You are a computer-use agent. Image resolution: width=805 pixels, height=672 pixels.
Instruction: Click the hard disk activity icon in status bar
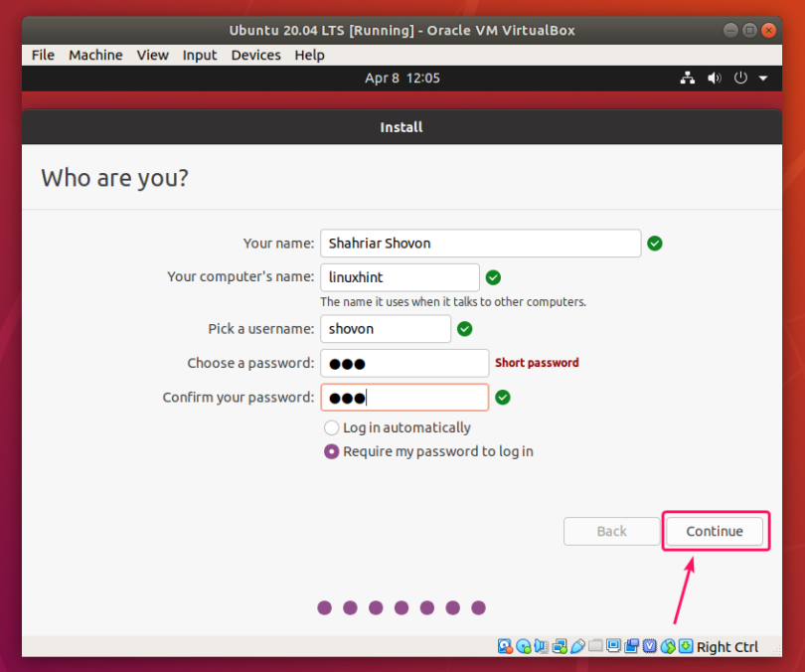pos(505,647)
